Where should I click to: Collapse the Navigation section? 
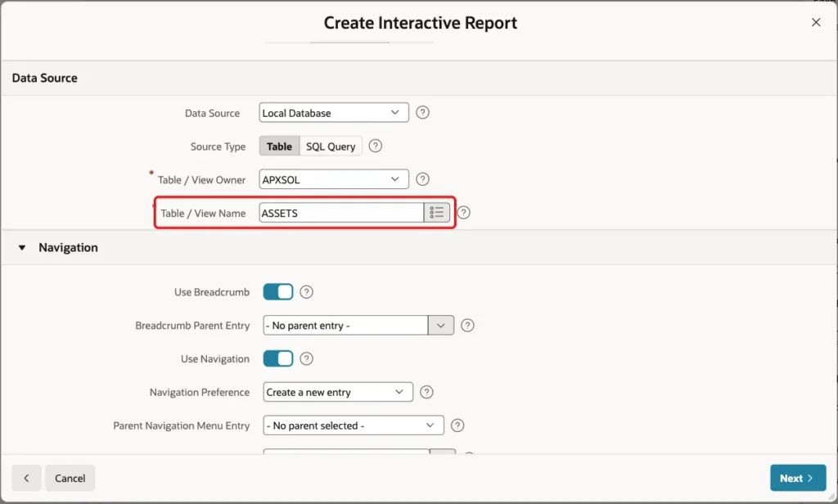click(x=22, y=247)
